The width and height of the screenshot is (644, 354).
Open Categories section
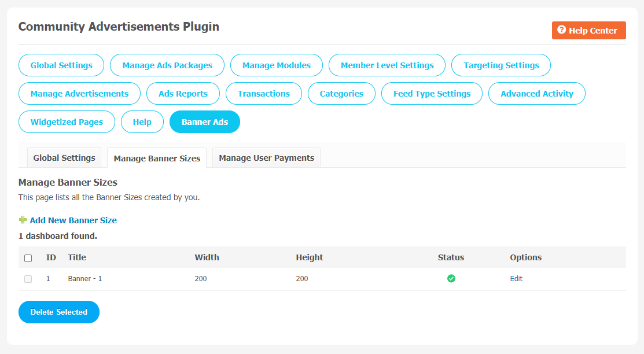click(x=341, y=94)
